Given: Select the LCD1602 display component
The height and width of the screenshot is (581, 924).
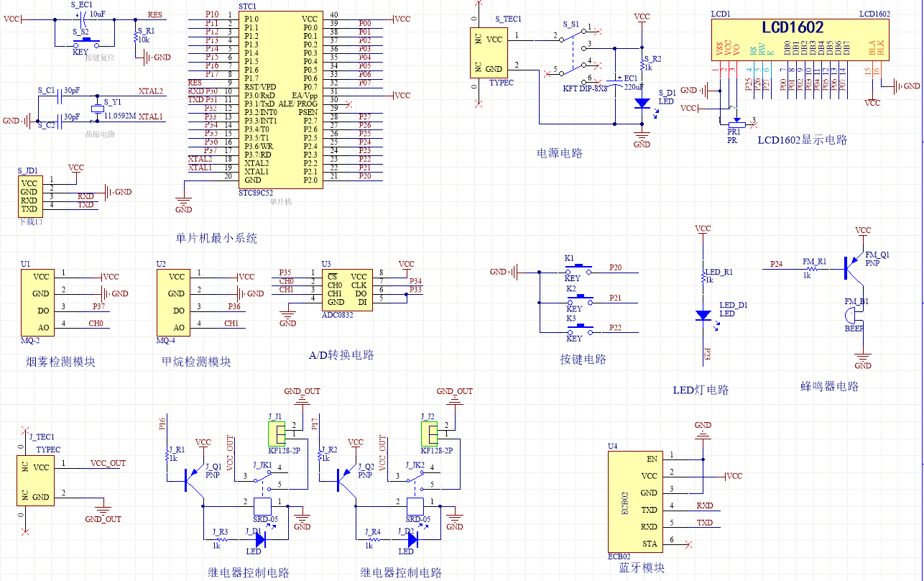Looking at the screenshot, I should tap(800, 40).
